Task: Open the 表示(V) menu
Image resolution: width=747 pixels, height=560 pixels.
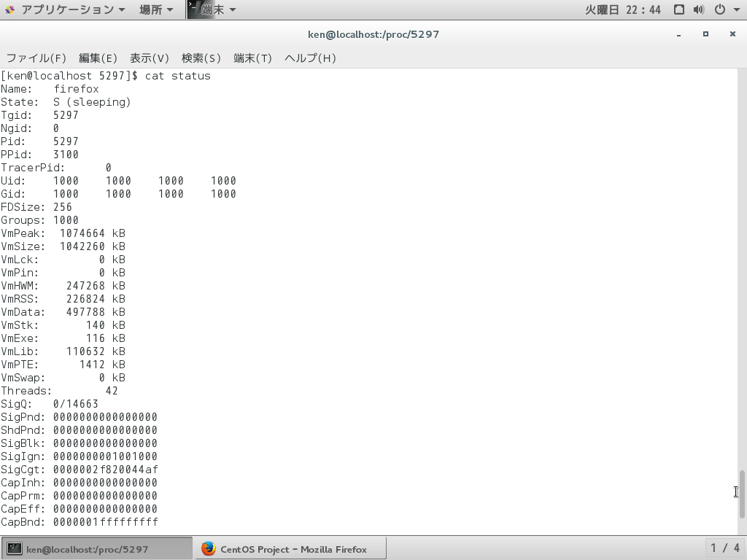Action: coord(150,58)
